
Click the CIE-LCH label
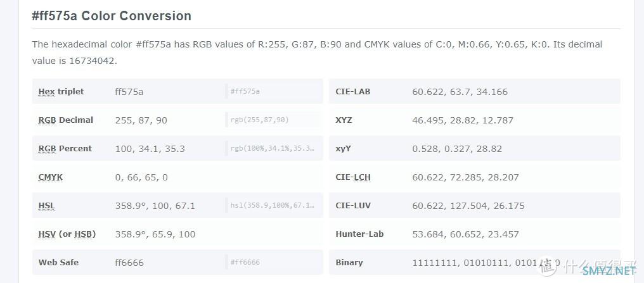(x=353, y=177)
